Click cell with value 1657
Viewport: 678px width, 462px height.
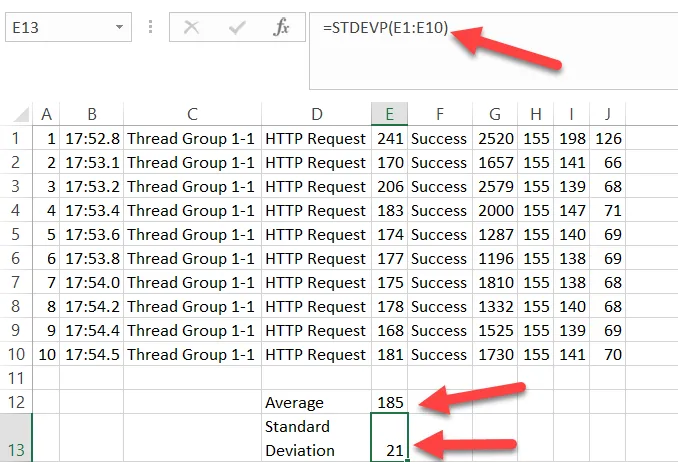pos(495,162)
